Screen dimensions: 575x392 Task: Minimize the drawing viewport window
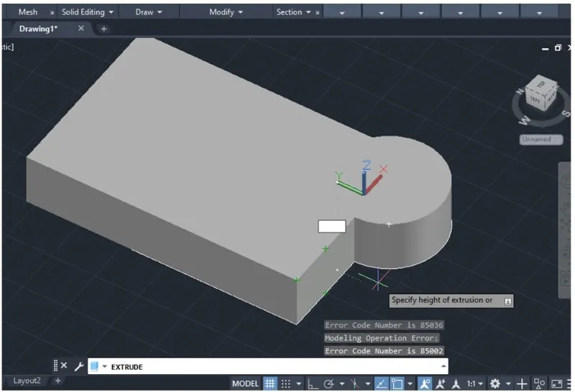[x=546, y=48]
